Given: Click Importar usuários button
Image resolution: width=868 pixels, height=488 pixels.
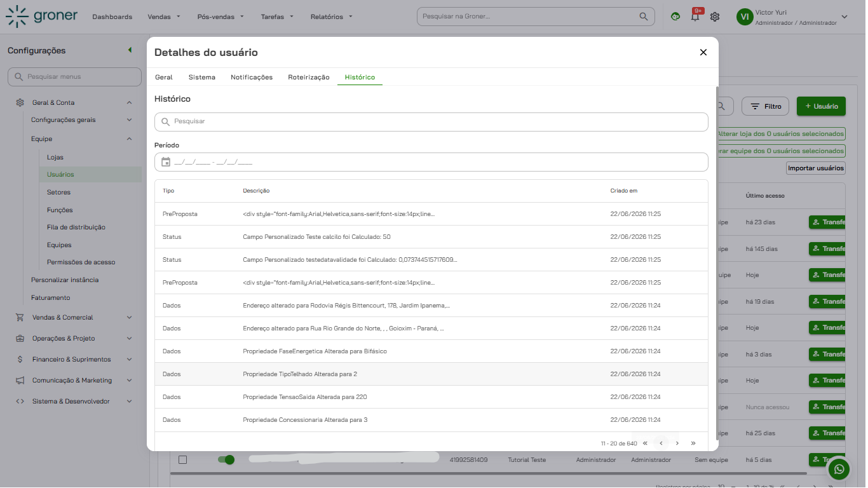Looking at the screenshot, I should click(816, 168).
